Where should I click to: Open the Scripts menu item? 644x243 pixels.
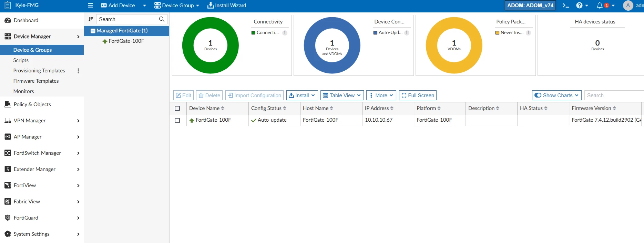coord(42,60)
